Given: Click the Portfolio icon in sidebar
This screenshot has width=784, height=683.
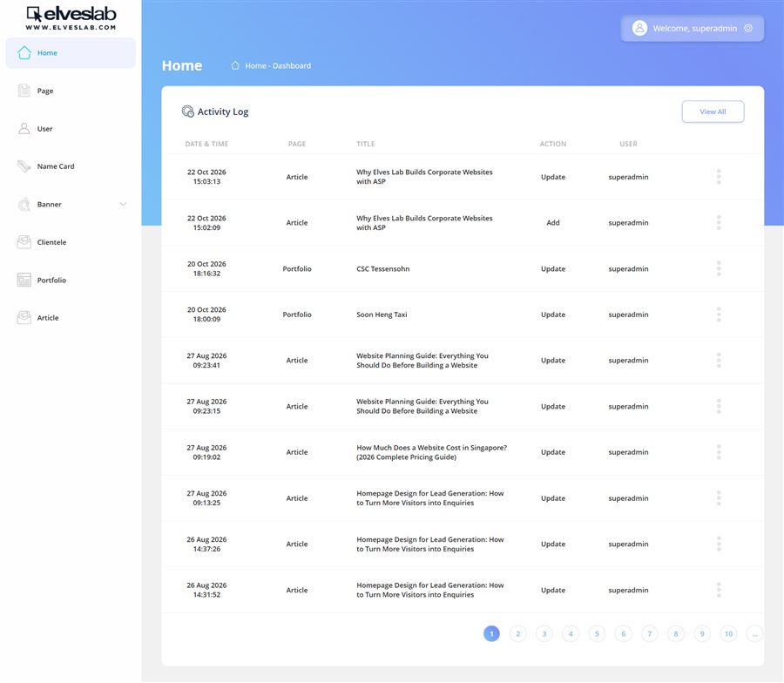Looking at the screenshot, I should pos(24,280).
